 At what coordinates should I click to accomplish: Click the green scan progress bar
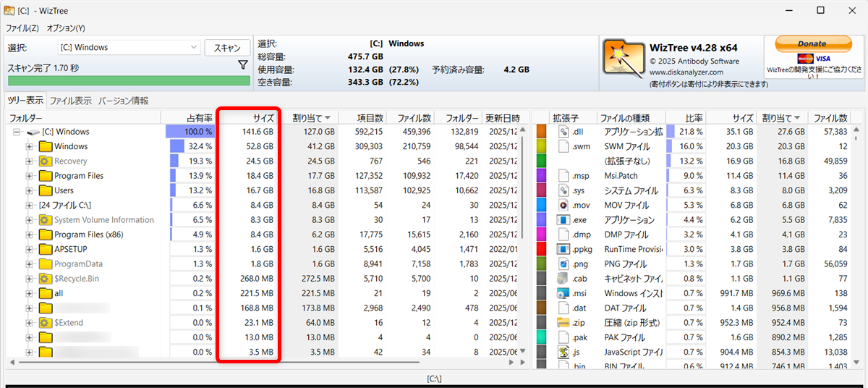click(x=129, y=81)
